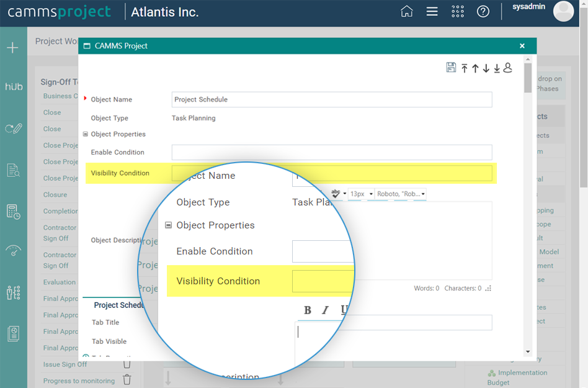Open the hub sidebar item

(x=14, y=87)
